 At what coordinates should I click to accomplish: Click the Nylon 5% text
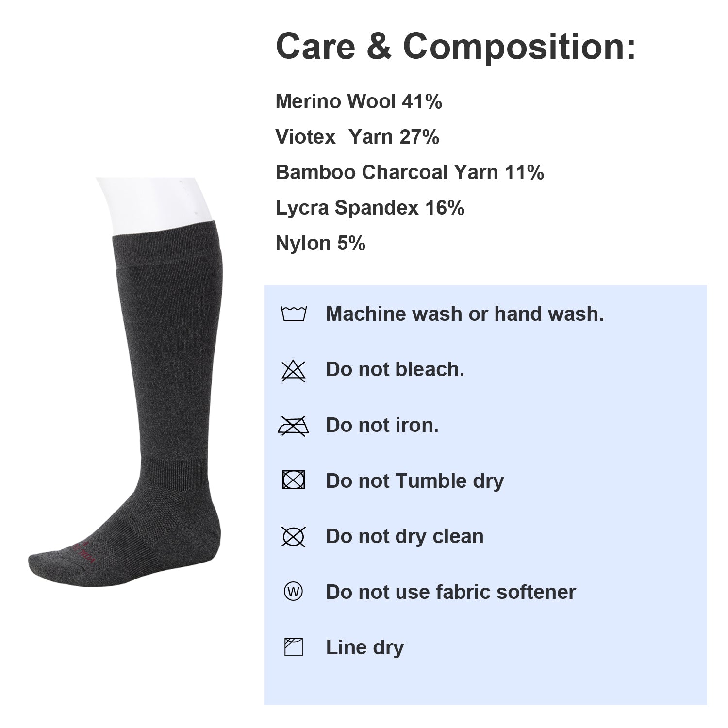point(320,243)
